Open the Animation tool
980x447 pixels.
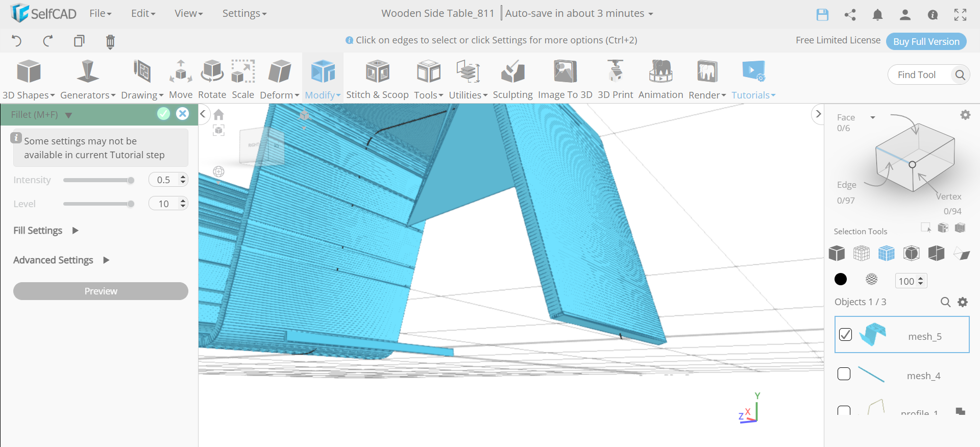pyautogui.click(x=660, y=79)
